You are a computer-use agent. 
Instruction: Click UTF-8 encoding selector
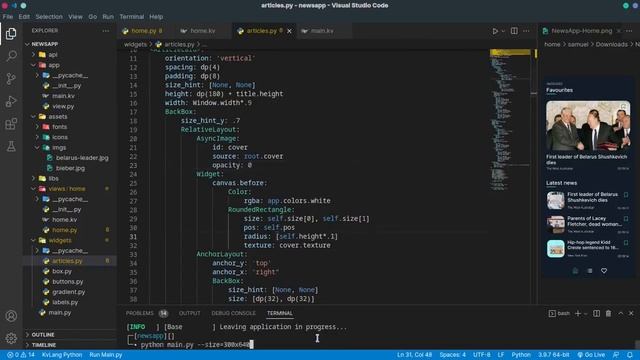[x=482, y=355]
